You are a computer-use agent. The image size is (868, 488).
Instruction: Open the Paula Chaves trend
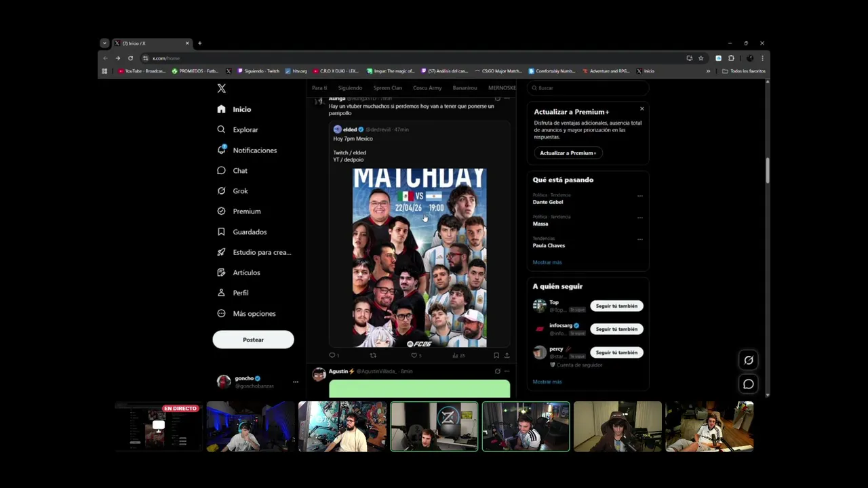[549, 245]
